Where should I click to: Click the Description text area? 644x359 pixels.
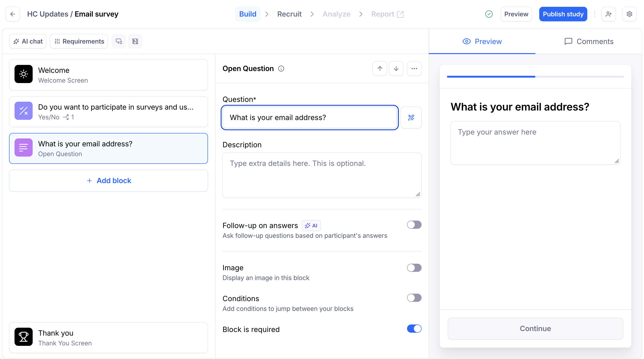tap(322, 175)
